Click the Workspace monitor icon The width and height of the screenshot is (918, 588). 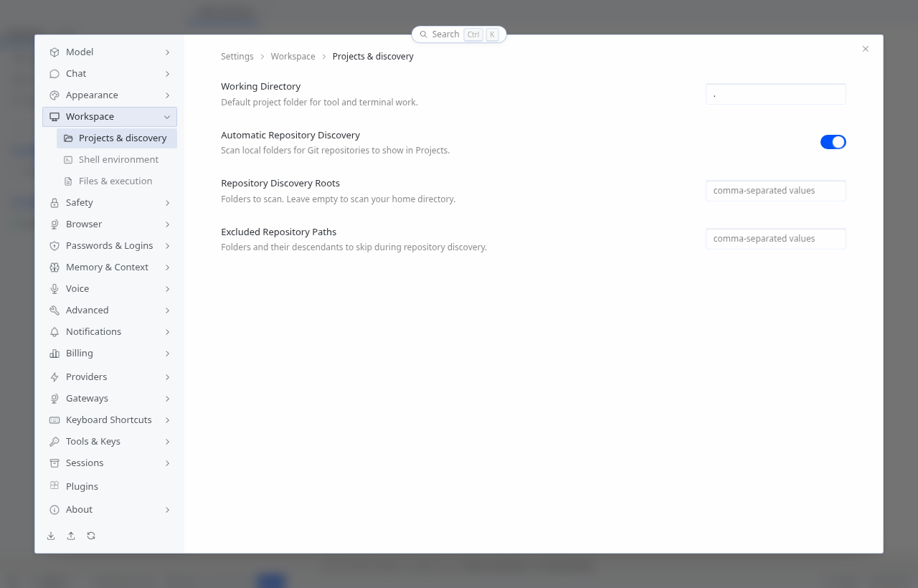pos(55,117)
